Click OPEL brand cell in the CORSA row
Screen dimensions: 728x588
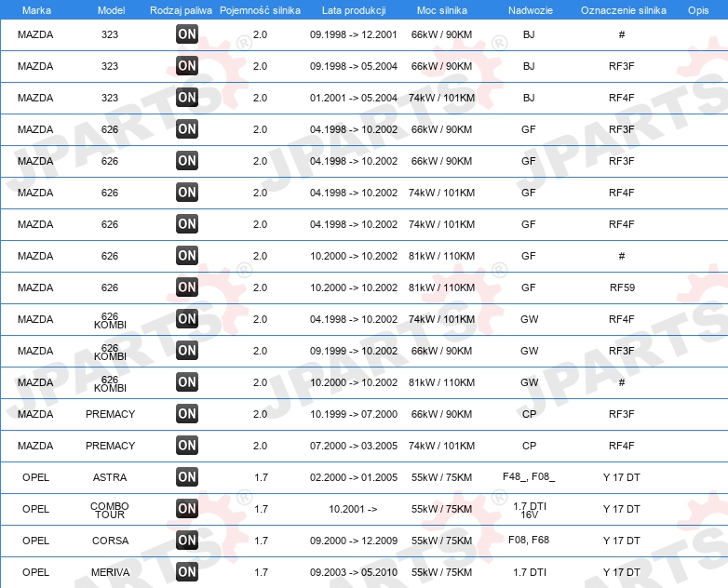click(x=35, y=541)
